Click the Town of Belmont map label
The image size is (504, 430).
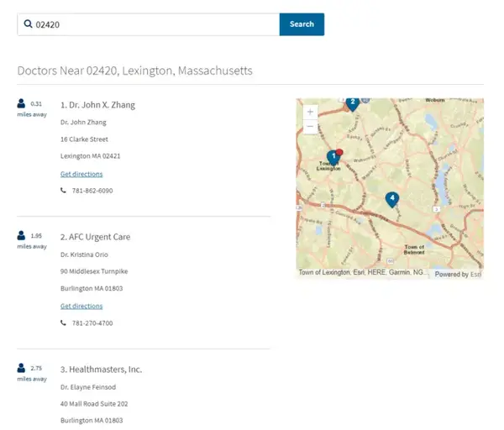tap(414, 249)
